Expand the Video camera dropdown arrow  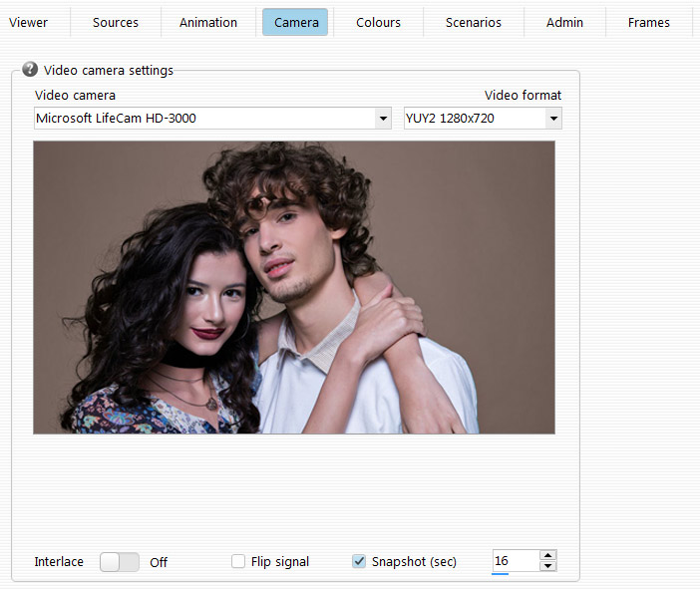pyautogui.click(x=383, y=119)
